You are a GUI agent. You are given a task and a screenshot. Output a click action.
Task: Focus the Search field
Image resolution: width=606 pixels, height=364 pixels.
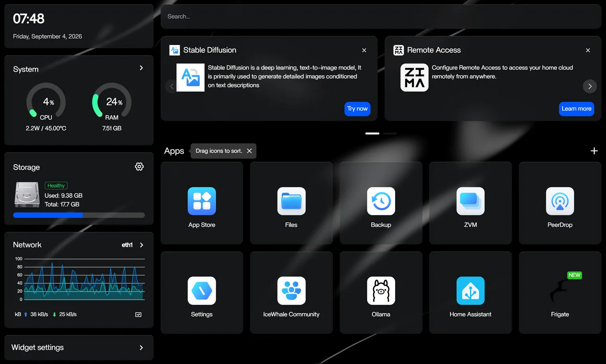[x=381, y=17]
